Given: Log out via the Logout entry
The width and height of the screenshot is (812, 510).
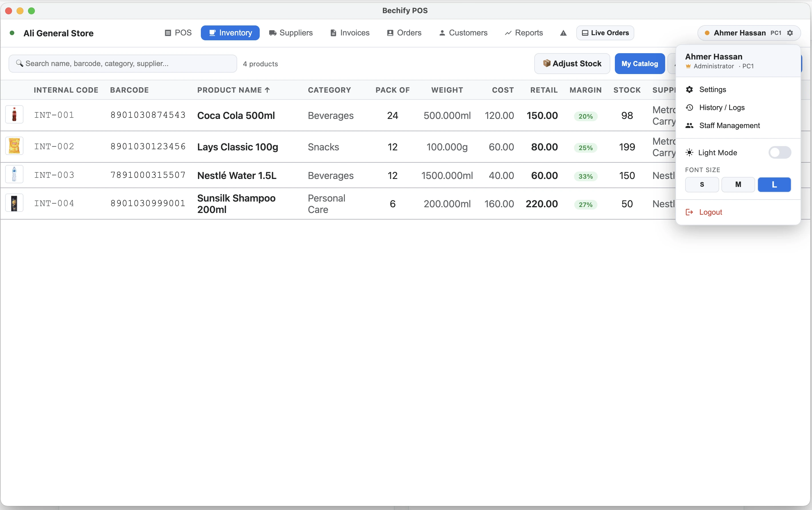Looking at the screenshot, I should click(738, 212).
